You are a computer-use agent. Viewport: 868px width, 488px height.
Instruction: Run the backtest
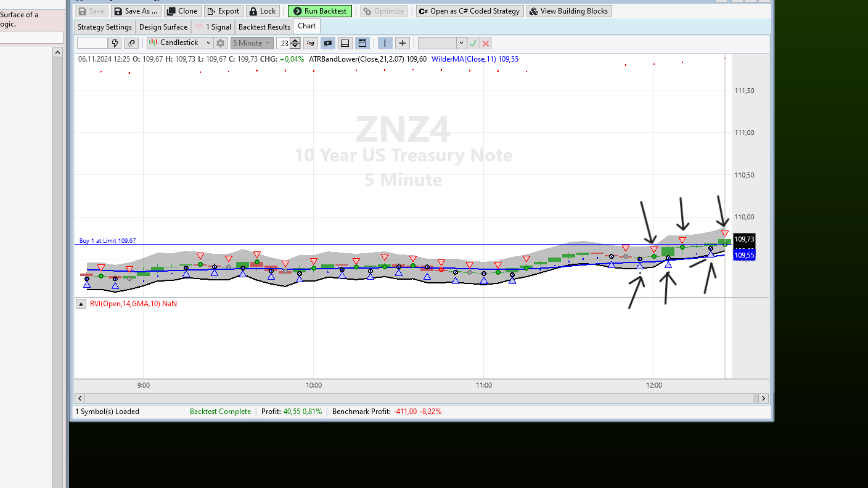point(320,11)
